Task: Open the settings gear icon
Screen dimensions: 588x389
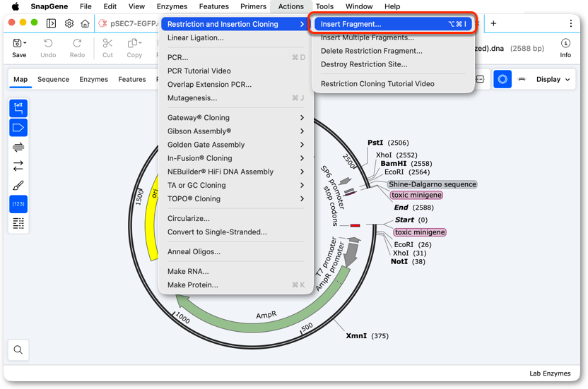Action: pyautogui.click(x=69, y=23)
